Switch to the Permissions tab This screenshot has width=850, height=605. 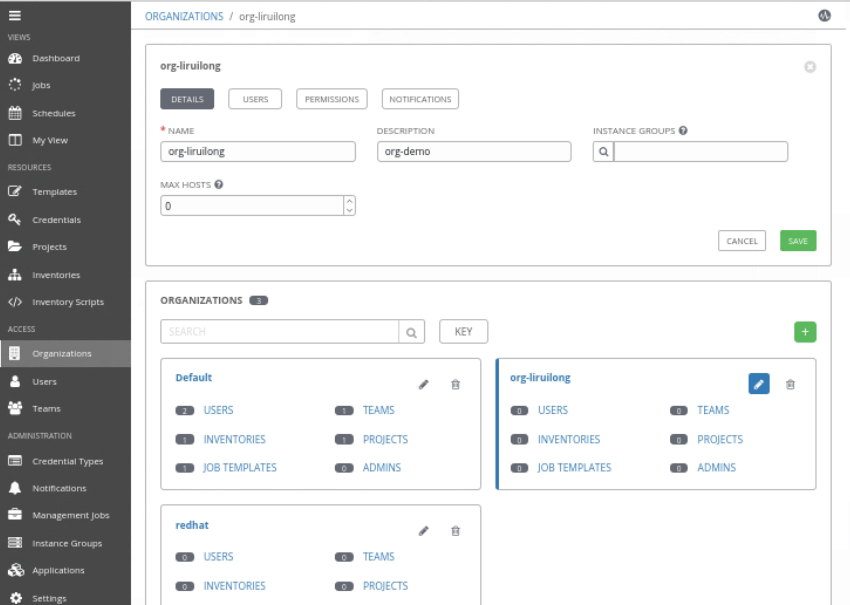pyautogui.click(x=332, y=99)
